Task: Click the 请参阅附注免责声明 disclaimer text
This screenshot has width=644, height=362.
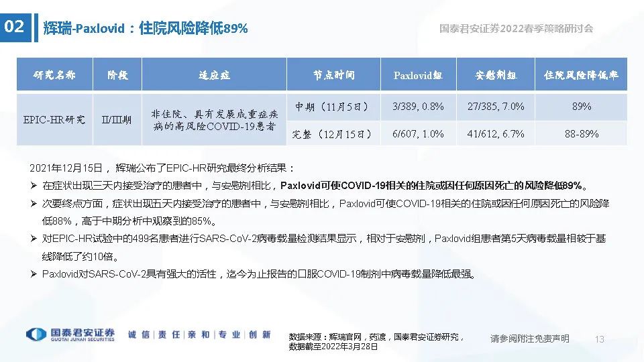Action: point(529,339)
